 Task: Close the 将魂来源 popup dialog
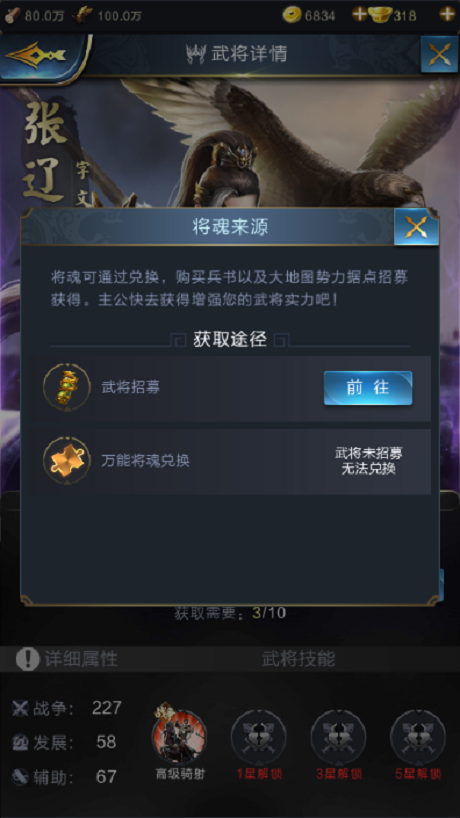(x=416, y=227)
